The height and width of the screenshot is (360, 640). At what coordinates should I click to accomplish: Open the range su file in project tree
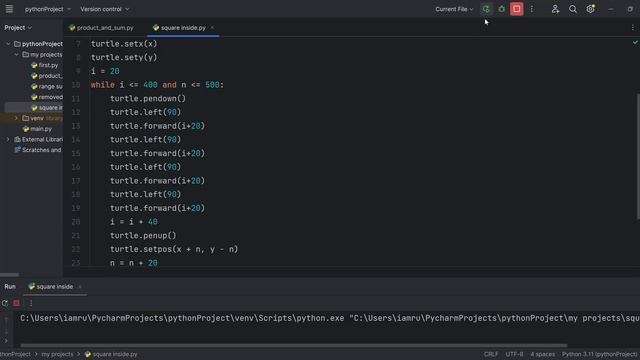47,86
